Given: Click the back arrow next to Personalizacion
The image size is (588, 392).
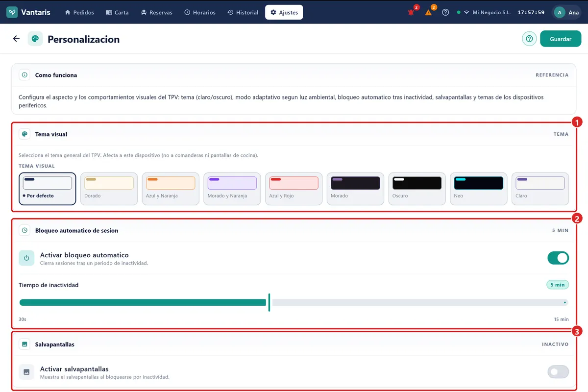Looking at the screenshot, I should [x=16, y=39].
